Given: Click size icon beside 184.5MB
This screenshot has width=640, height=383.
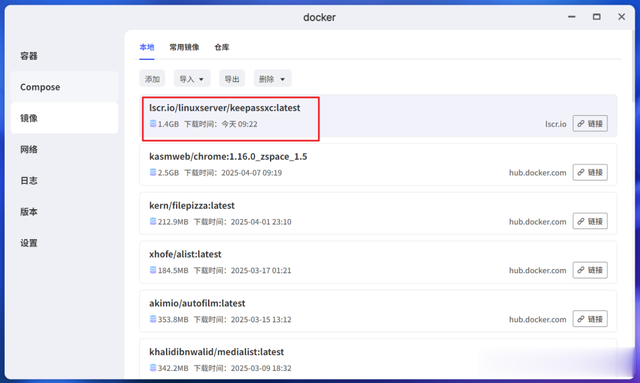Looking at the screenshot, I should coord(153,270).
